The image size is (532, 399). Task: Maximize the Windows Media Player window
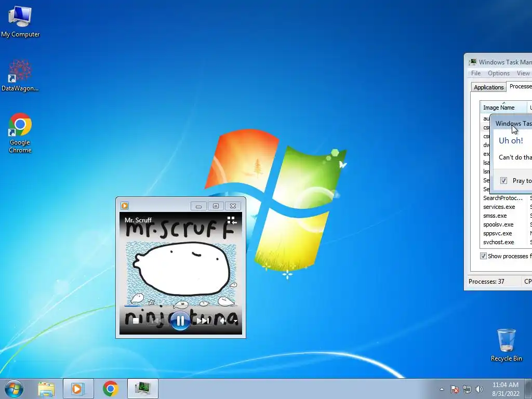pyautogui.click(x=216, y=206)
